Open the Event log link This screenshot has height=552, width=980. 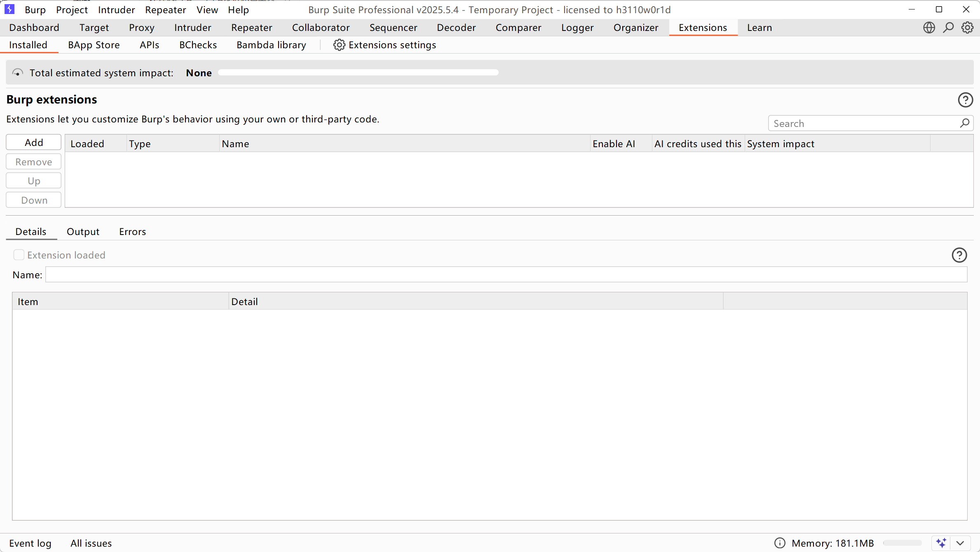click(x=30, y=543)
